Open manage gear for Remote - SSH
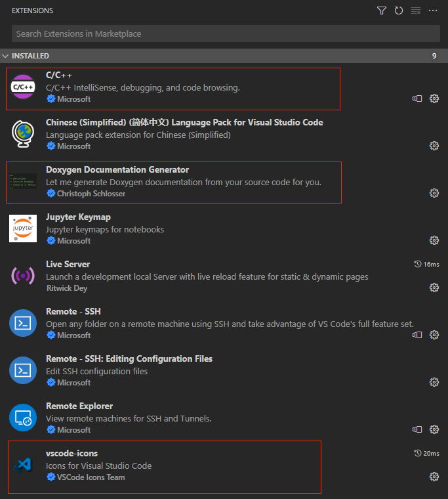The height and width of the screenshot is (499, 448). pos(434,335)
